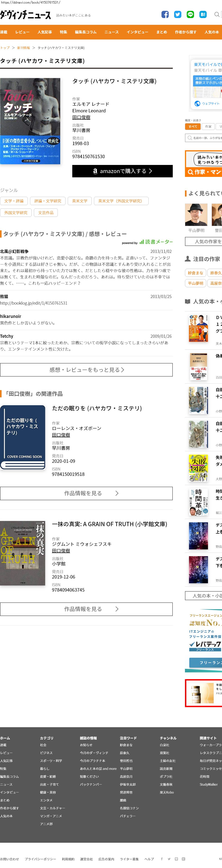Share on Twitter via header icon
The image size is (222, 868).
[178, 14]
